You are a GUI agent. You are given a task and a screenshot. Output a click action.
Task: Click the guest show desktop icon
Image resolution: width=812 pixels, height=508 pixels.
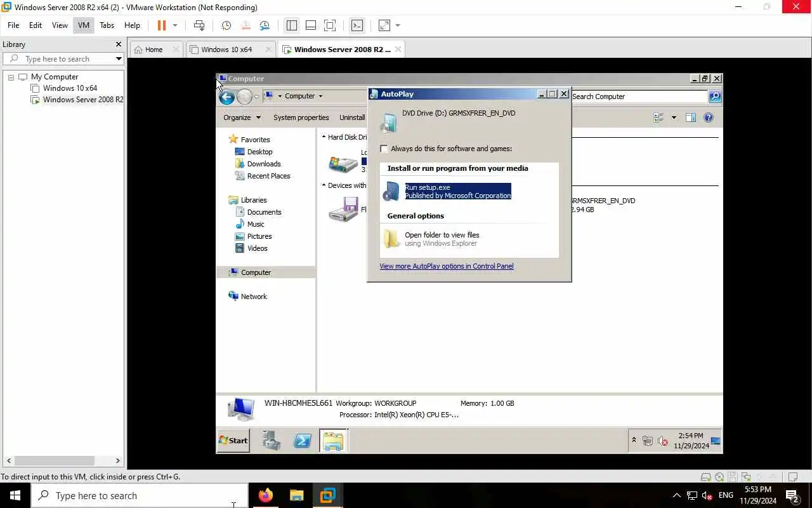[x=716, y=440]
